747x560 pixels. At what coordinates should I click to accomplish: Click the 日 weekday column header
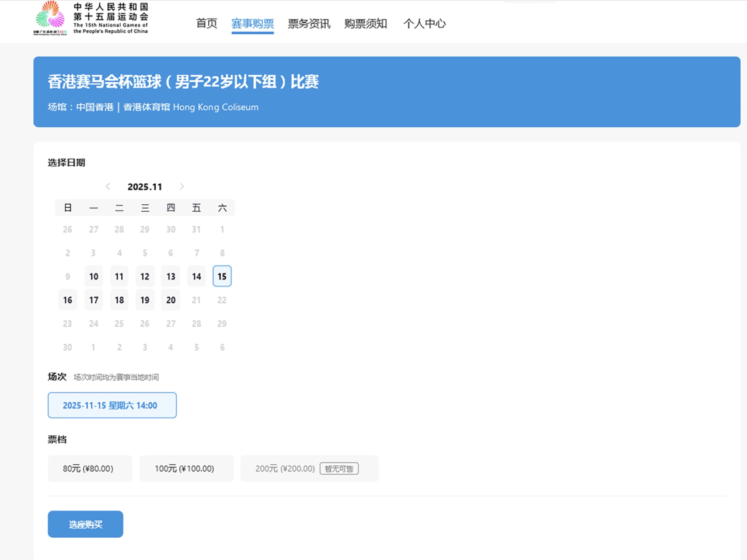click(x=68, y=208)
